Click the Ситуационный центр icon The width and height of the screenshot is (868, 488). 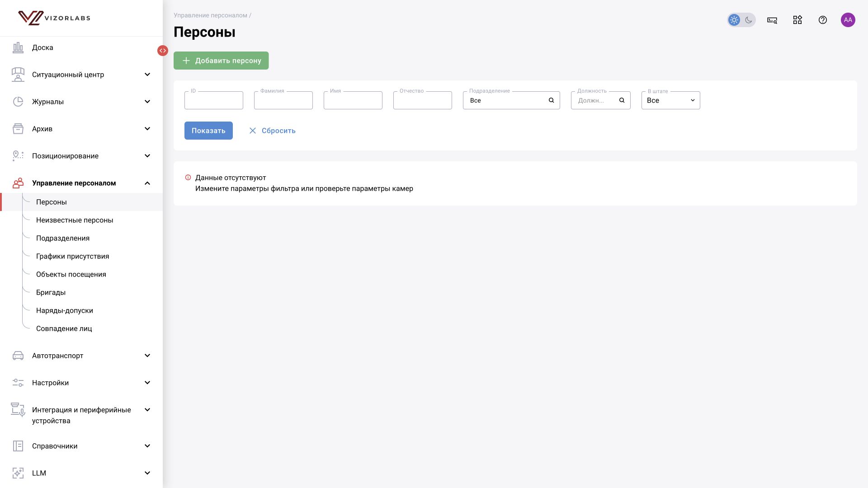click(x=18, y=75)
